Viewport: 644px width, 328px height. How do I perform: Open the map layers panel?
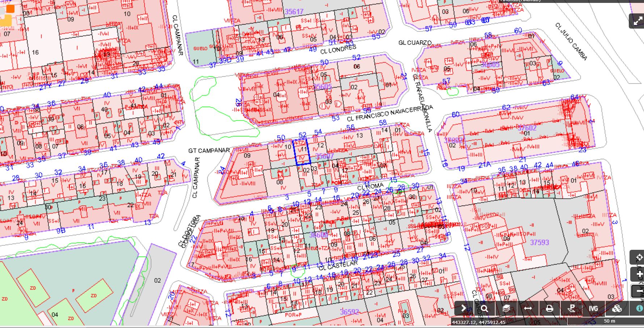tap(506, 308)
